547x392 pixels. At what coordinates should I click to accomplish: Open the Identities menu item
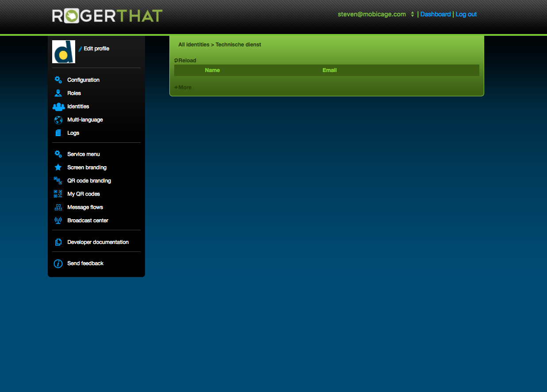tap(78, 107)
